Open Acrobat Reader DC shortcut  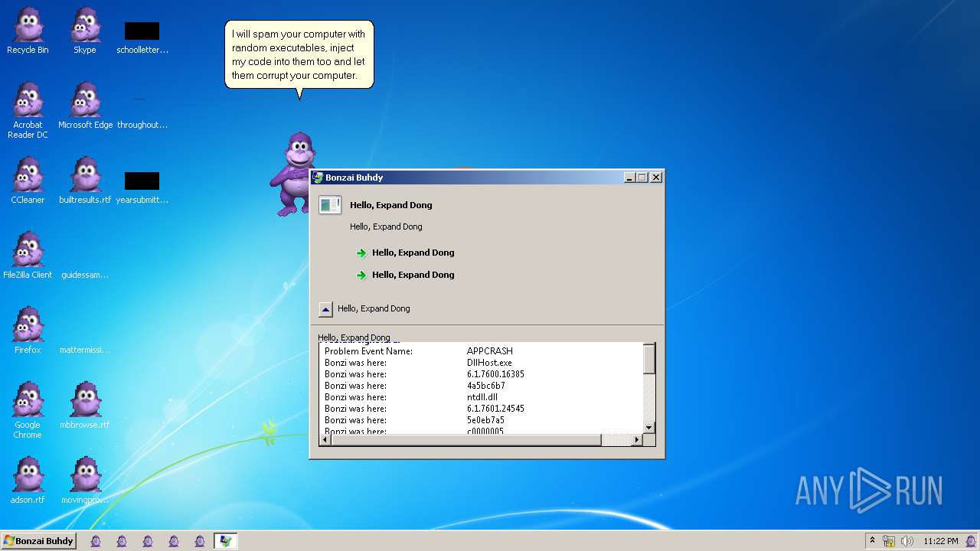(28, 110)
